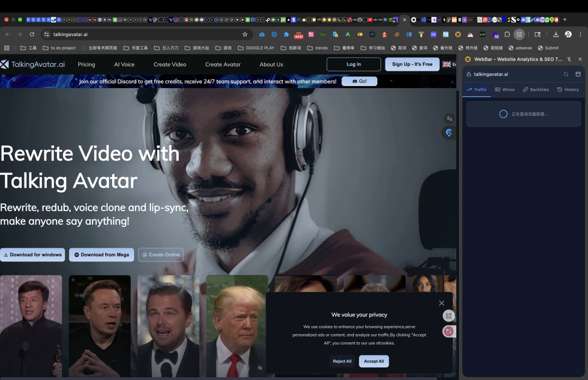Click the blue puzzle-piece extension icon

(286, 34)
